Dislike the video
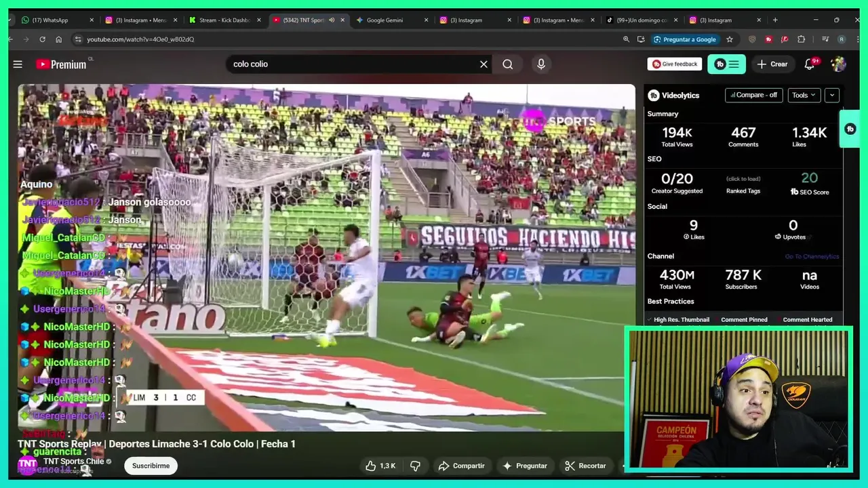The image size is (868, 488). point(415,466)
